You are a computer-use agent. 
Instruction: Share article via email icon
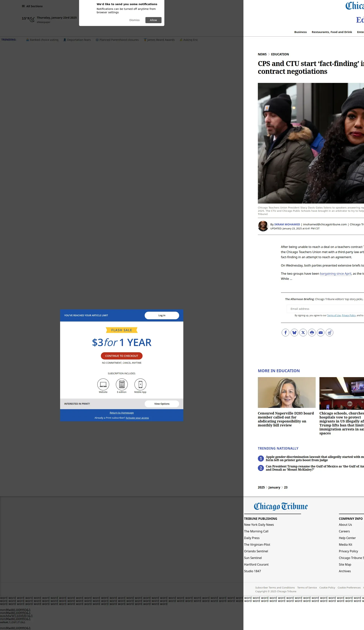[x=321, y=333]
